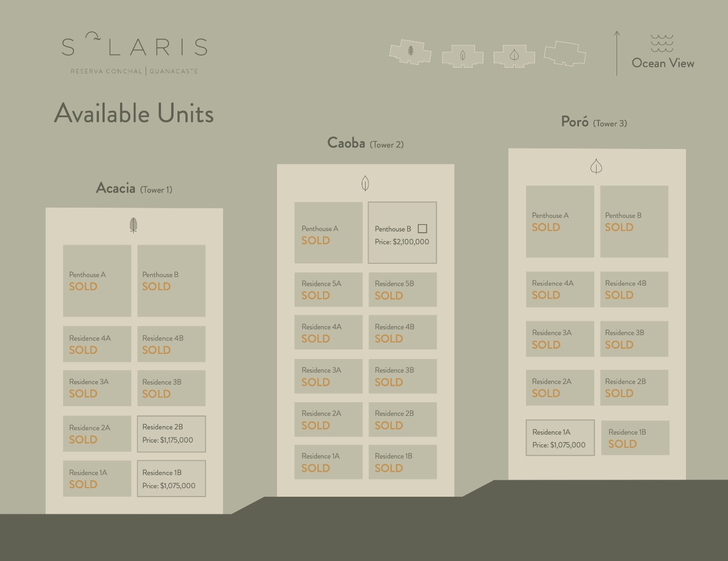Select the blank fourth building footprint in header
Viewport: 728px width, 561px height.
565,54
